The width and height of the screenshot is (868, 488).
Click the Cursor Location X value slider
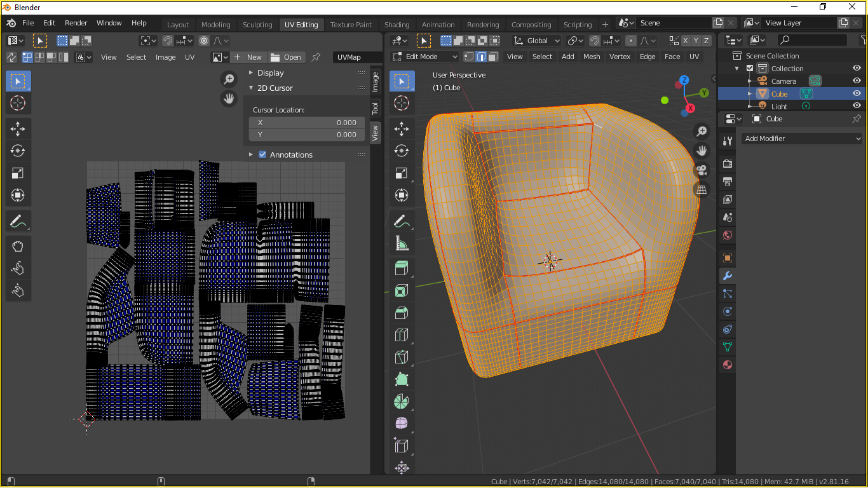[x=307, y=122]
